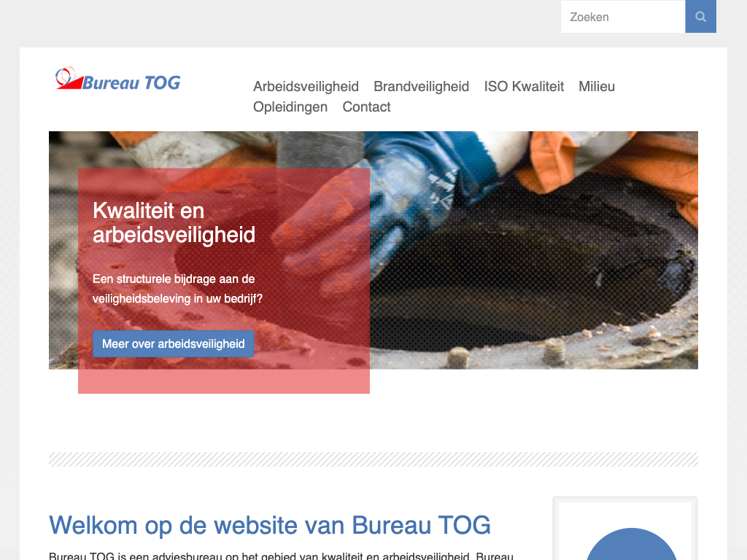Click the Meer over arbeidsveiligheid button
The width and height of the screenshot is (747, 560).
[x=174, y=344]
